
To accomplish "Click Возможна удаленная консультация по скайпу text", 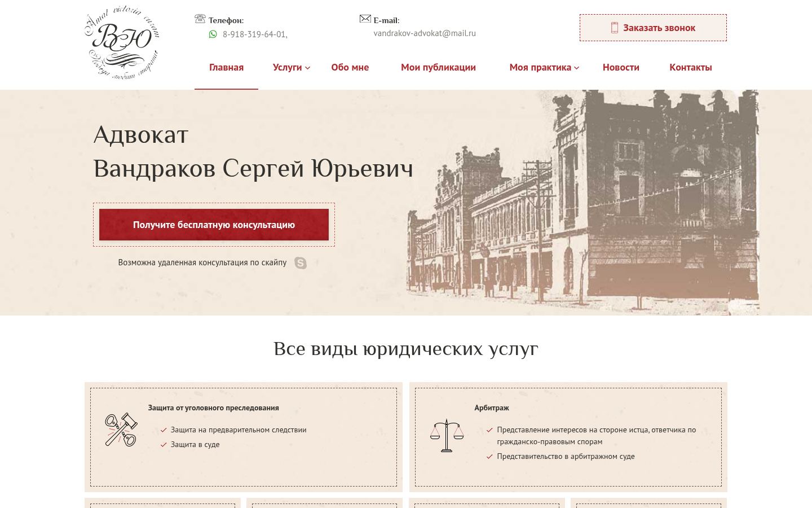I will (x=202, y=262).
